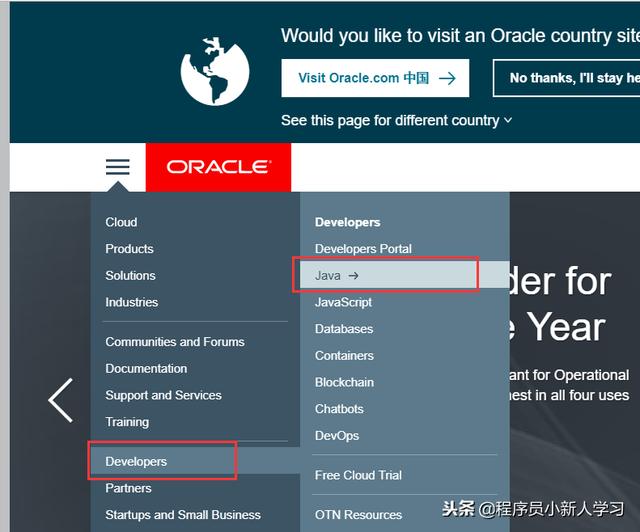640x532 pixels.
Task: Open the Cloud menu item
Action: click(x=121, y=222)
